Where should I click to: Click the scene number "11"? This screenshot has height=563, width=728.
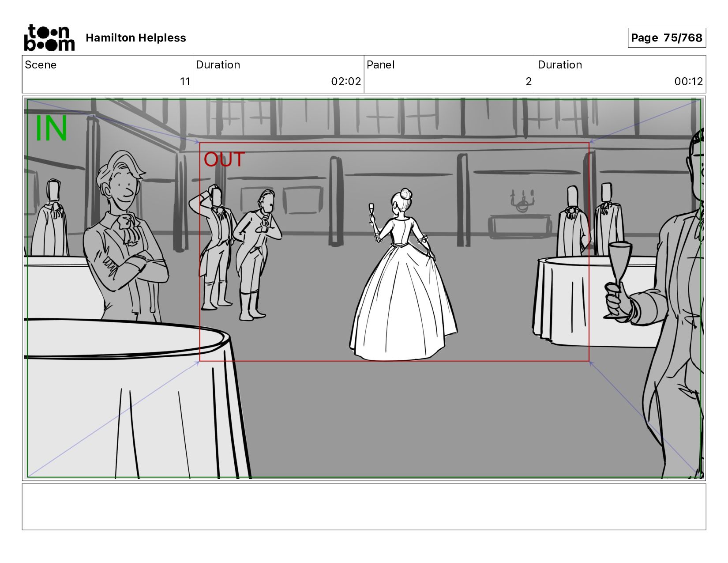[185, 82]
